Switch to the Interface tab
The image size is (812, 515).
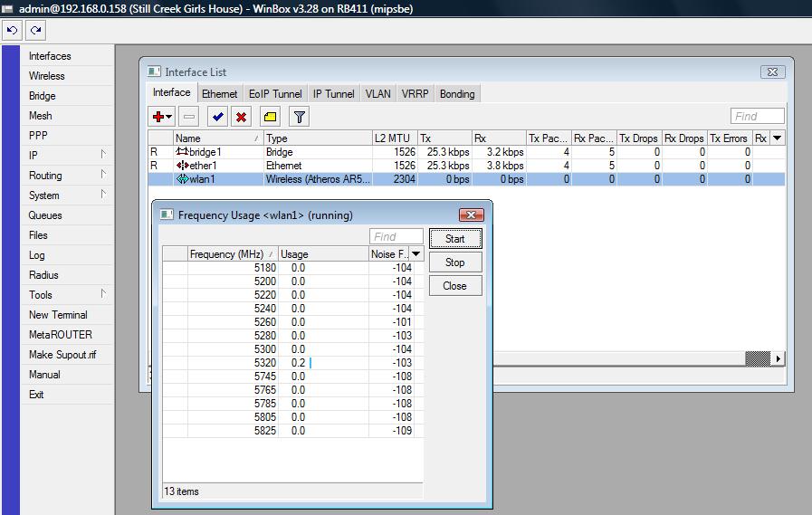click(x=171, y=92)
